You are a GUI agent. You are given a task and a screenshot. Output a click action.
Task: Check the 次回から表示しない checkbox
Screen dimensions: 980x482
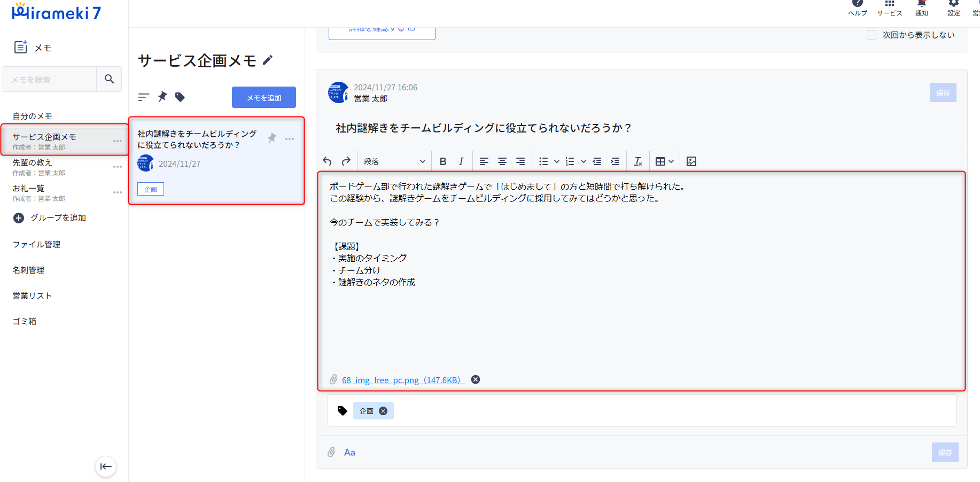871,35
